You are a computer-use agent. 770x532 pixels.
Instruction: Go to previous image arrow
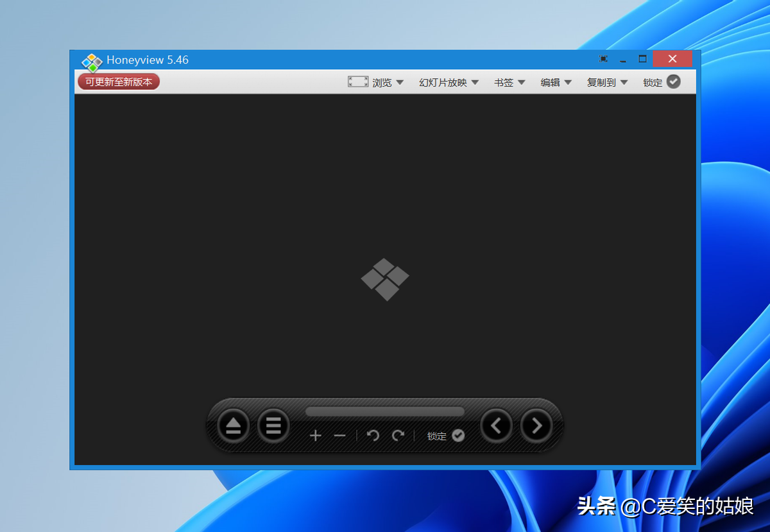pos(497,425)
